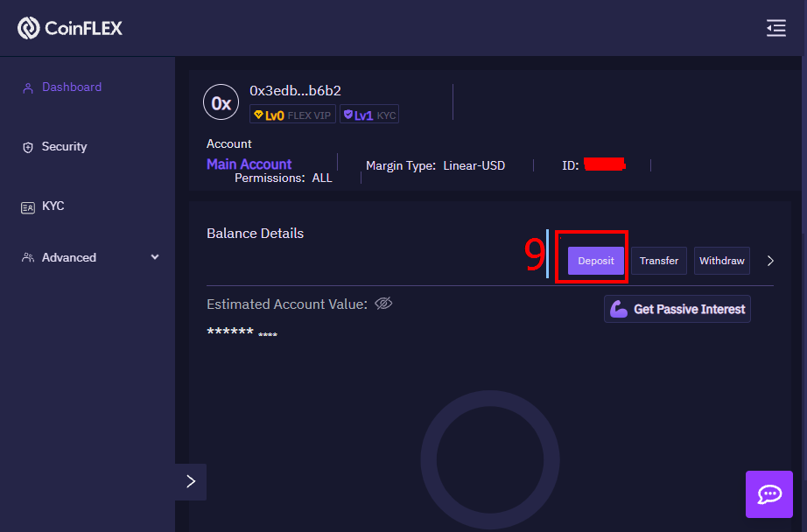
Task: Click the Transfer button
Action: point(659,261)
